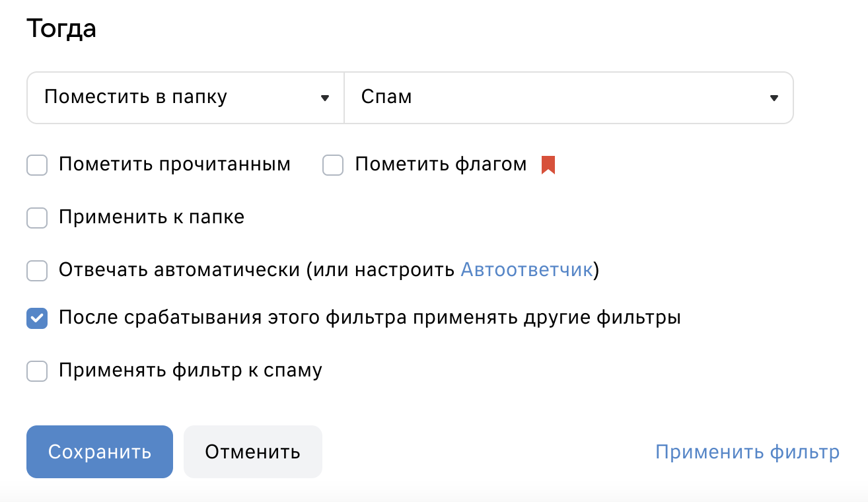Viewport: 868px width, 502px height.
Task: Click the 'Применить к папке' label text
Action: (x=152, y=217)
